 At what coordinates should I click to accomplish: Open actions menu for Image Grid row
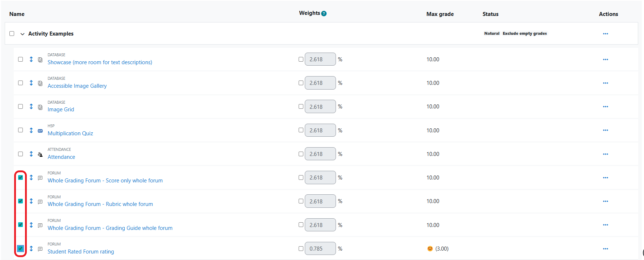pyautogui.click(x=605, y=107)
